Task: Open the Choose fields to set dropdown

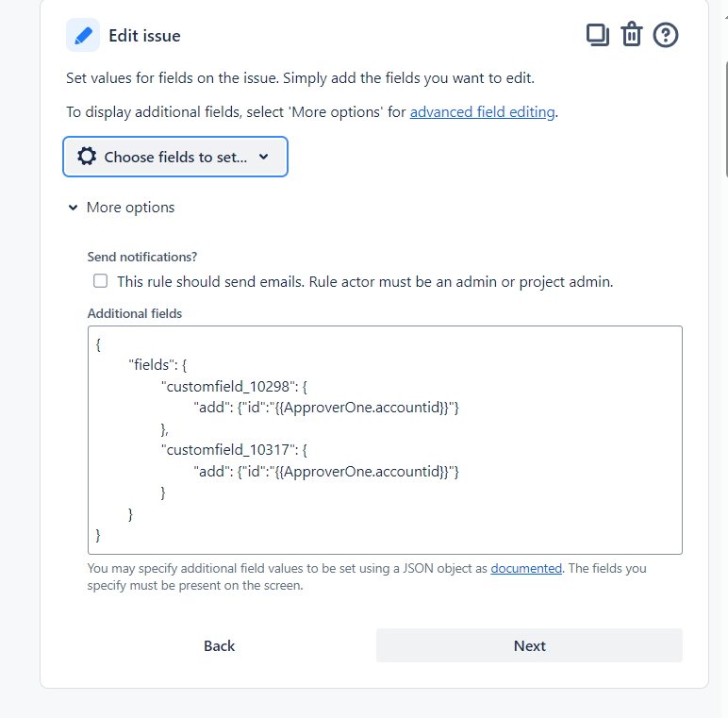Action: point(175,157)
